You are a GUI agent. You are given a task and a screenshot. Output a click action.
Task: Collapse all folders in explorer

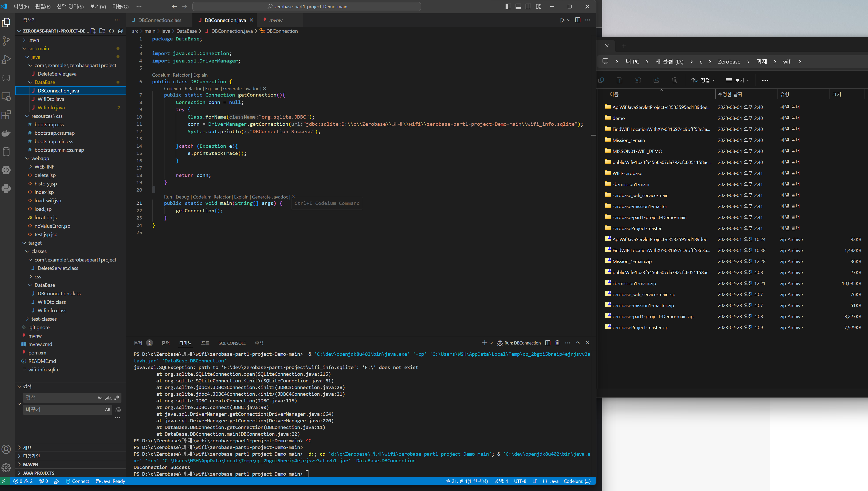tap(120, 31)
